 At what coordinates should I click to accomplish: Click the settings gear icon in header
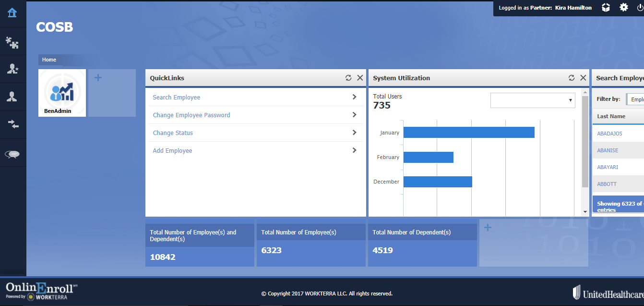(624, 8)
